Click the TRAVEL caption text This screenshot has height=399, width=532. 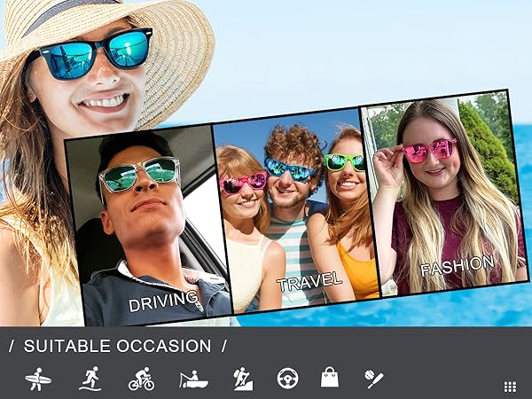309,282
